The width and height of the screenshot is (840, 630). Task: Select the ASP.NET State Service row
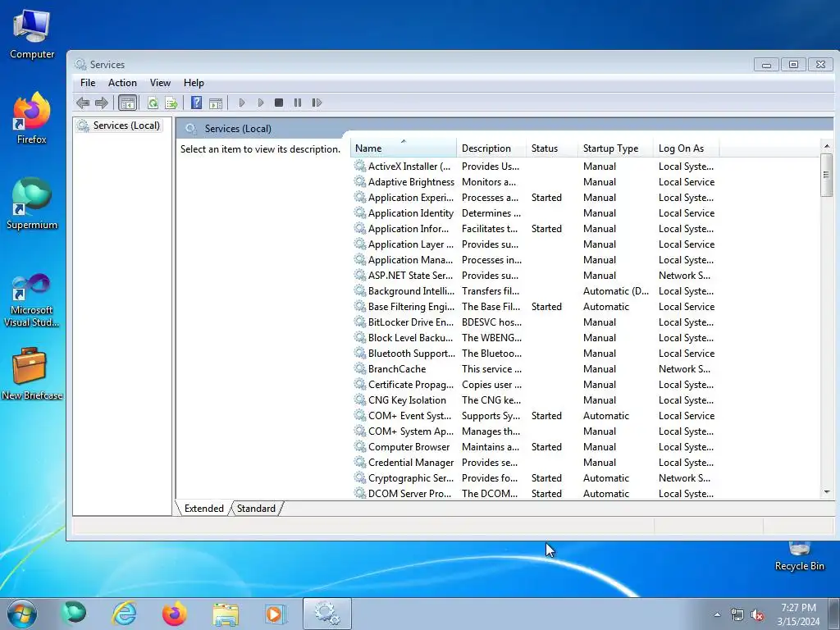pos(533,276)
